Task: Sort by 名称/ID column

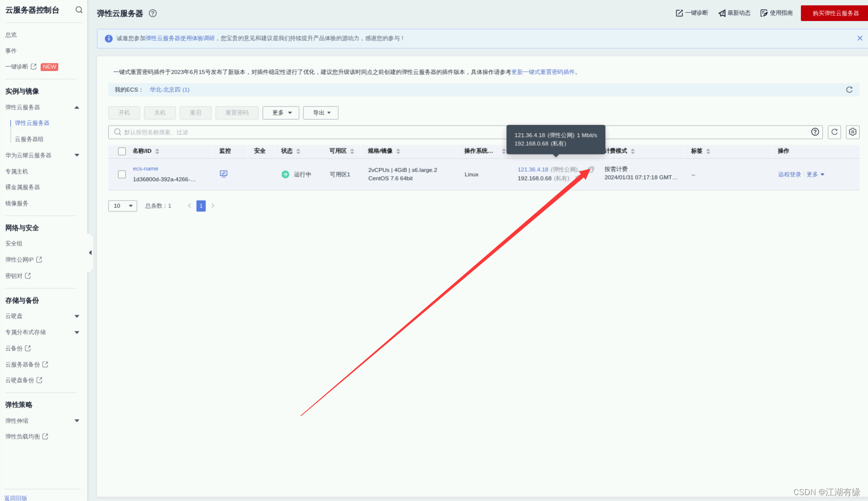Action: 157,151
